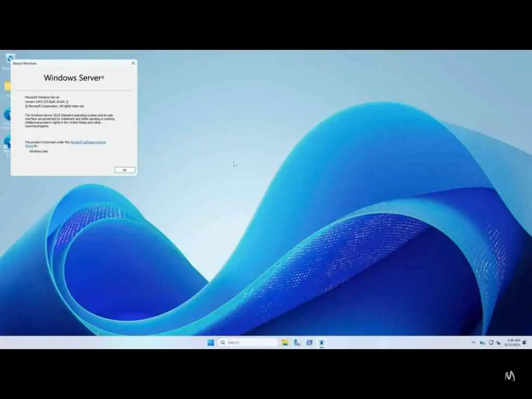Open the notification center icon

tap(525, 343)
